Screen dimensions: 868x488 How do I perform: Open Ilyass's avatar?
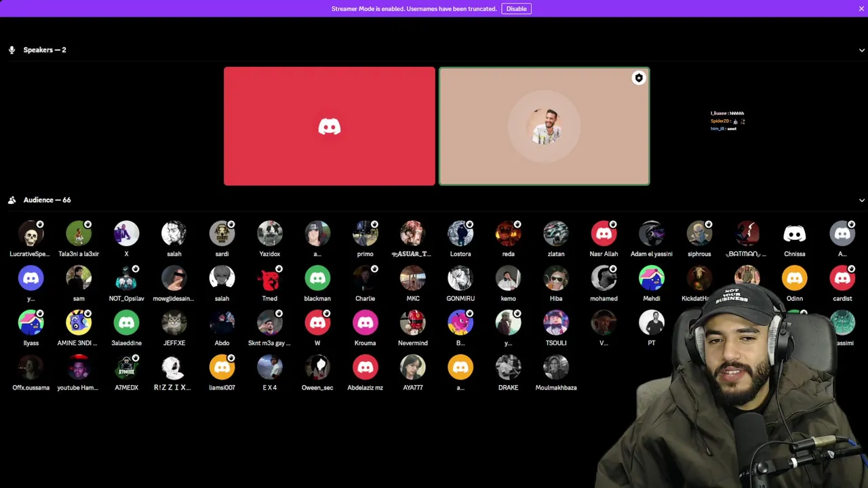click(31, 323)
